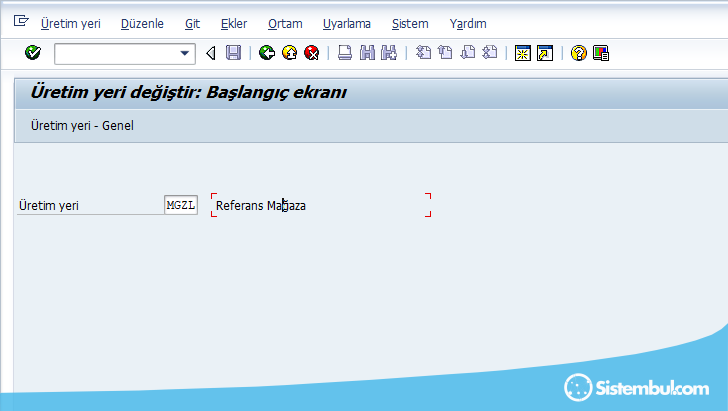
Task: Click the green Back arrow icon
Action: click(267, 53)
